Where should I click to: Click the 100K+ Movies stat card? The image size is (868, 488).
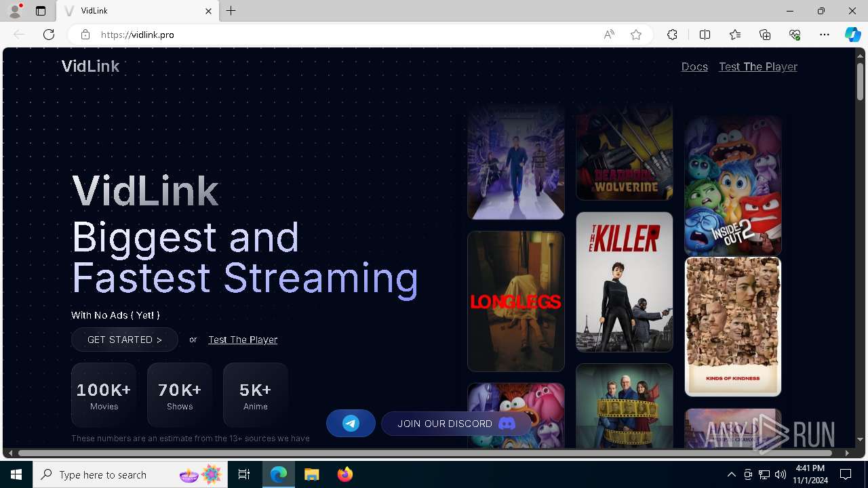click(104, 395)
